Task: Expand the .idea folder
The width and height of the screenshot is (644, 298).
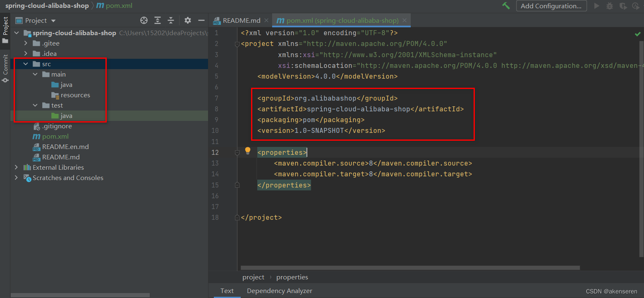Action: pyautogui.click(x=26, y=54)
